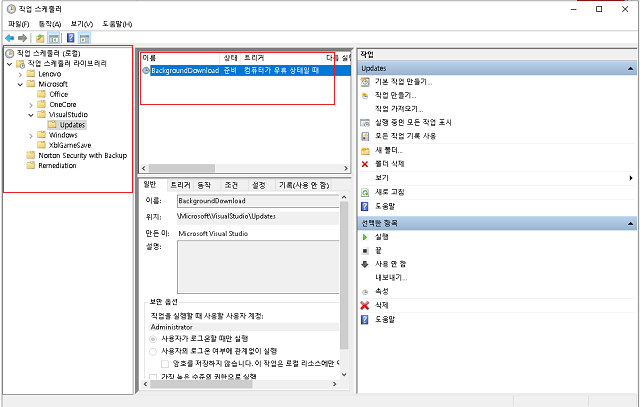
Task: Open the 보기 submenu arrow in actions
Action: tap(631, 178)
